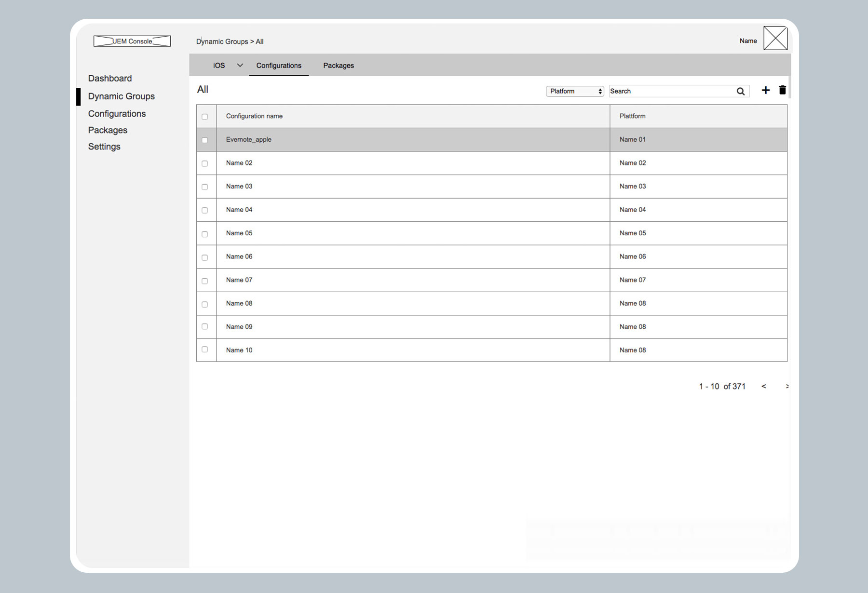Check the checkbox next to Name 05
Viewport: 868px width, 593px height.
(x=205, y=233)
